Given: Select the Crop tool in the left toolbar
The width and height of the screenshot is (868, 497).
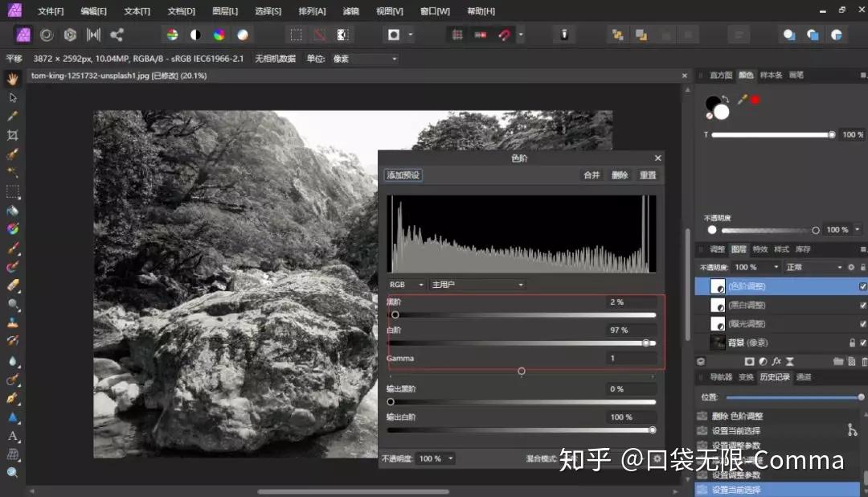Looking at the screenshot, I should pyautogui.click(x=11, y=134).
